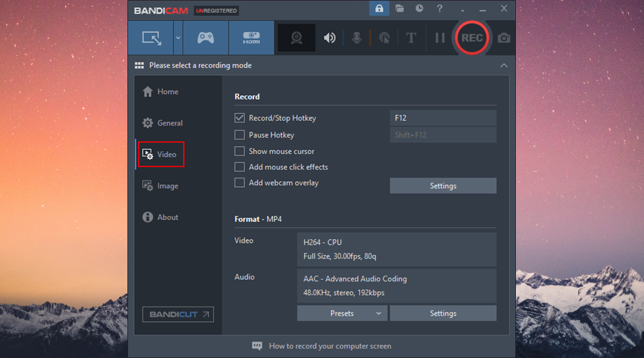Switch to game recording mode
The height and width of the screenshot is (358, 644).
pos(205,38)
